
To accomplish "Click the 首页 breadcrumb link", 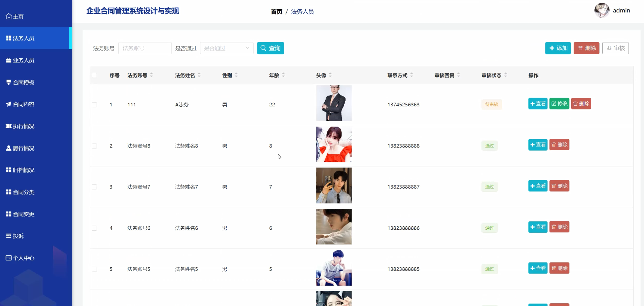I will 277,11.
